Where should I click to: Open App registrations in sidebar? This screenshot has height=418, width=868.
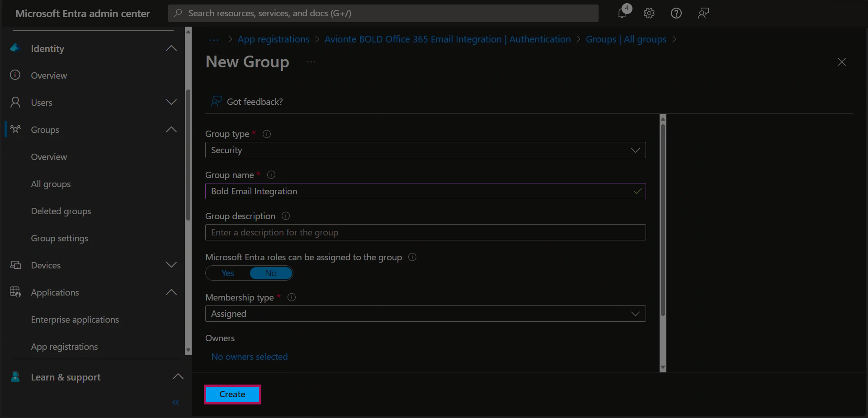[64, 347]
